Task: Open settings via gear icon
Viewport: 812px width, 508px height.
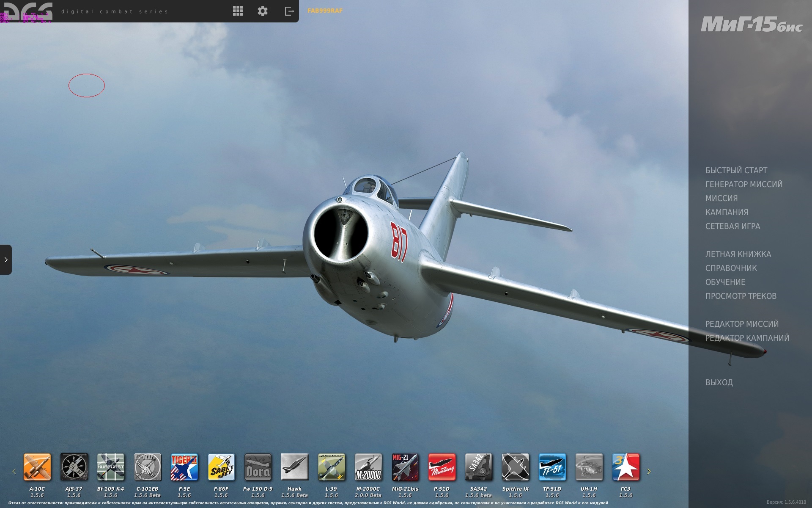Action: (x=263, y=11)
